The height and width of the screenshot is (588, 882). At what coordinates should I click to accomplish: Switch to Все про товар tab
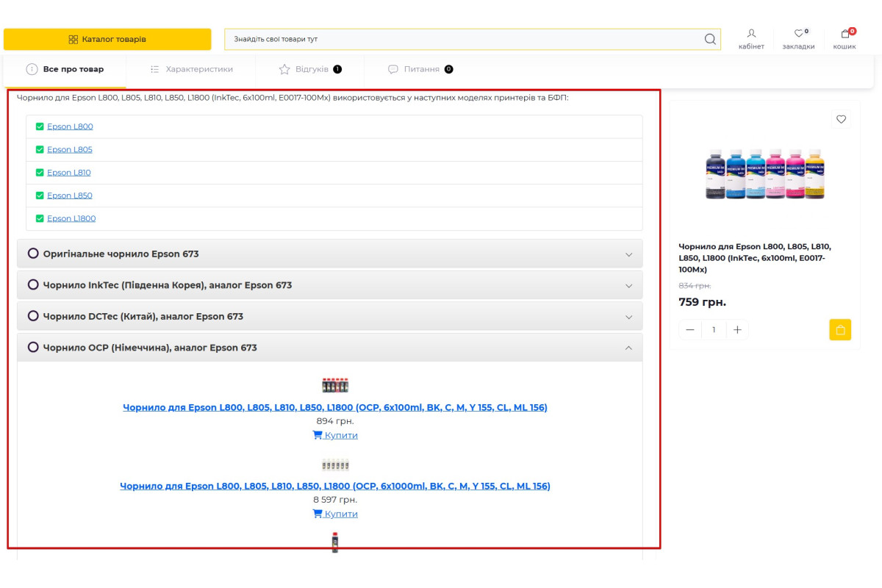pos(65,69)
